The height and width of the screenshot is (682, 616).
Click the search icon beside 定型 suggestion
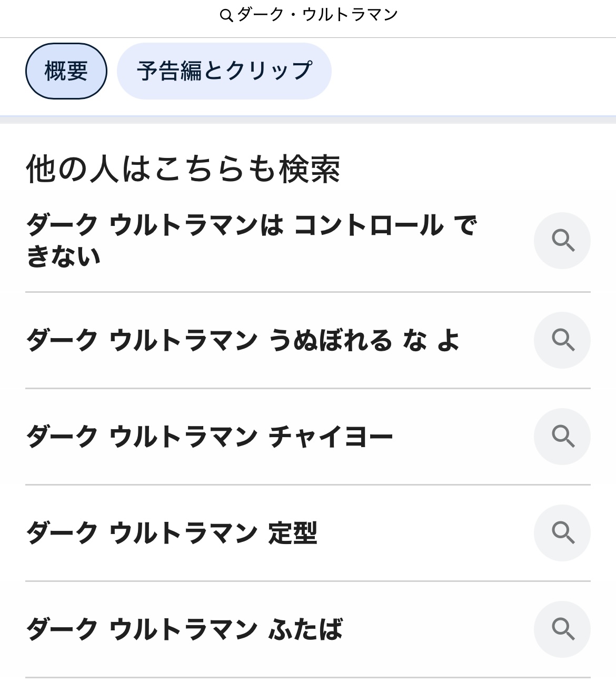[562, 533]
